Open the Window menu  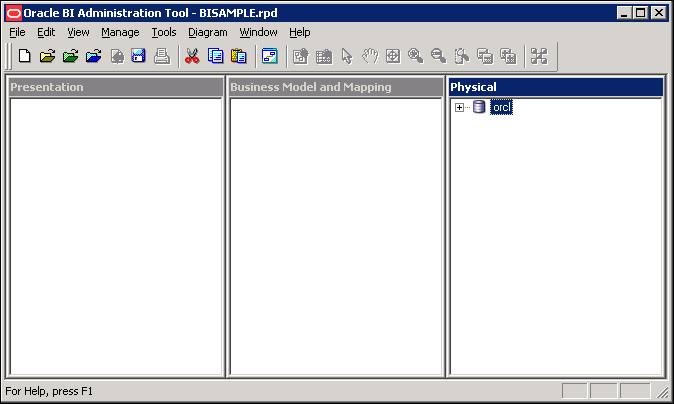(x=258, y=32)
